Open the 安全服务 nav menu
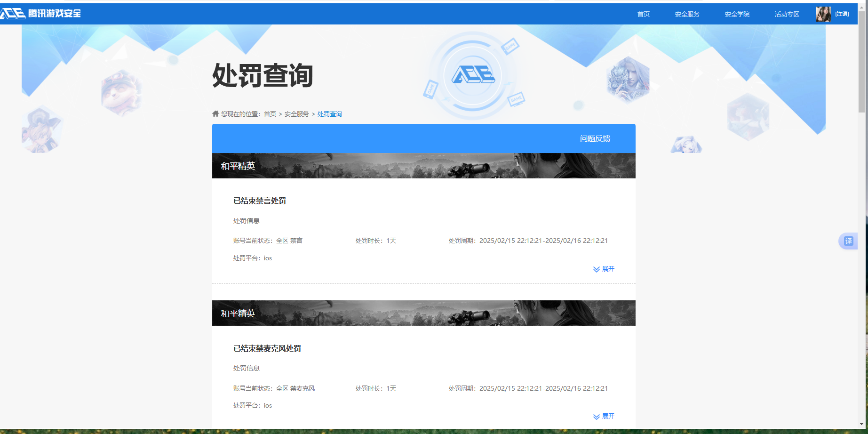The width and height of the screenshot is (868, 434). coord(687,14)
